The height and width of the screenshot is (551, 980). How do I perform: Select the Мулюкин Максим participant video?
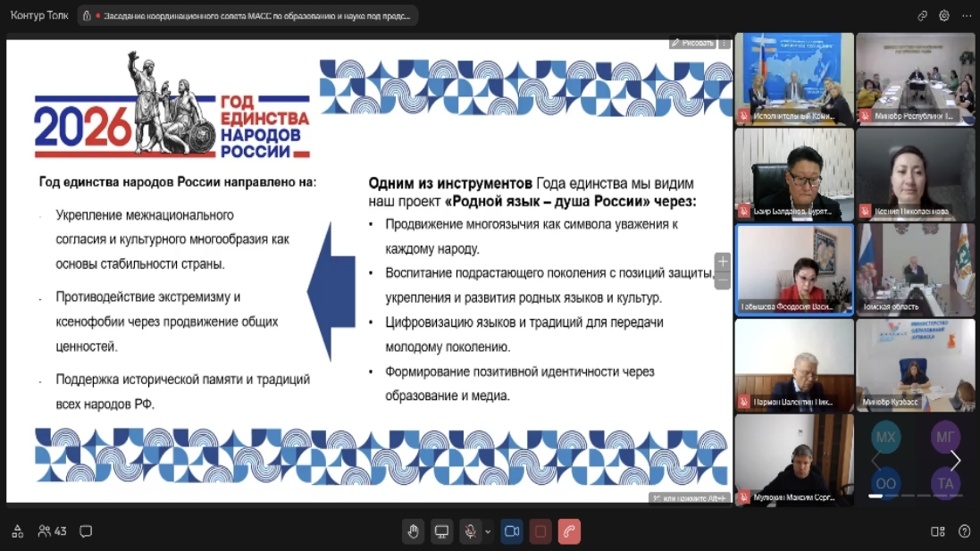[794, 461]
